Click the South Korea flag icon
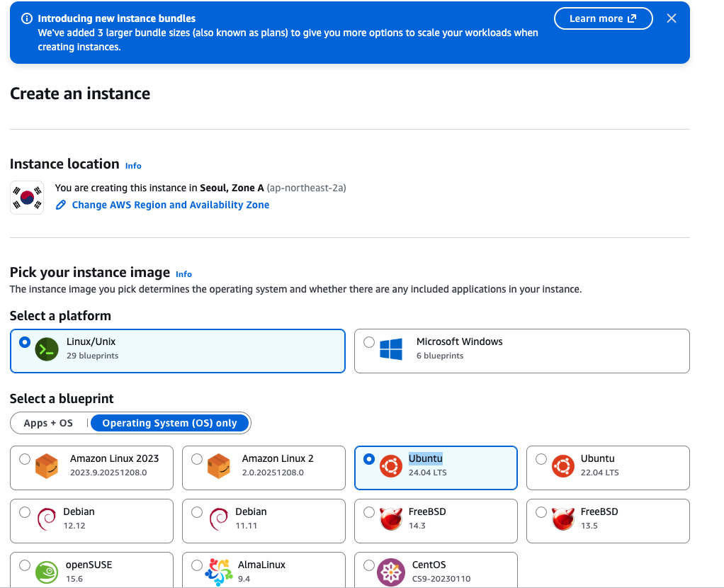Viewport: 724px width, 588px height. pyautogui.click(x=27, y=198)
